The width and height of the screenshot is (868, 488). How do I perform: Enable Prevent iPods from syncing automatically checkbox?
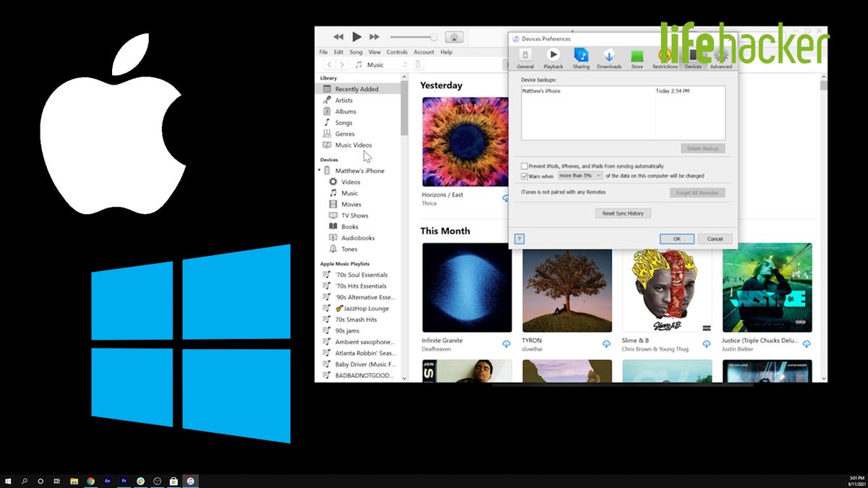tap(524, 166)
